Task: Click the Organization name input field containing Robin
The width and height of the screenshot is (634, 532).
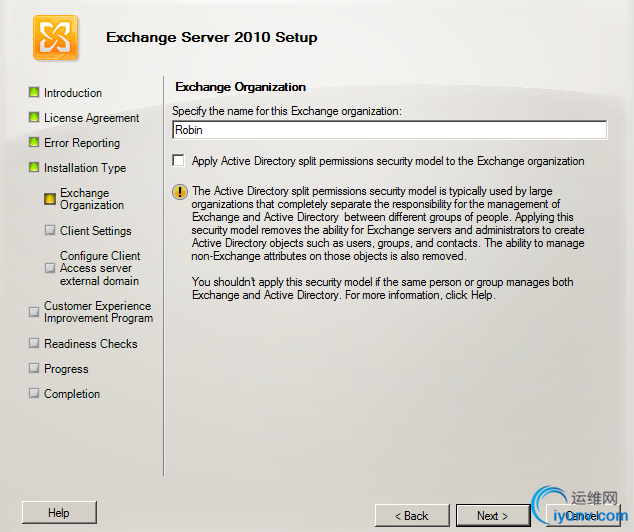Action: (x=389, y=130)
